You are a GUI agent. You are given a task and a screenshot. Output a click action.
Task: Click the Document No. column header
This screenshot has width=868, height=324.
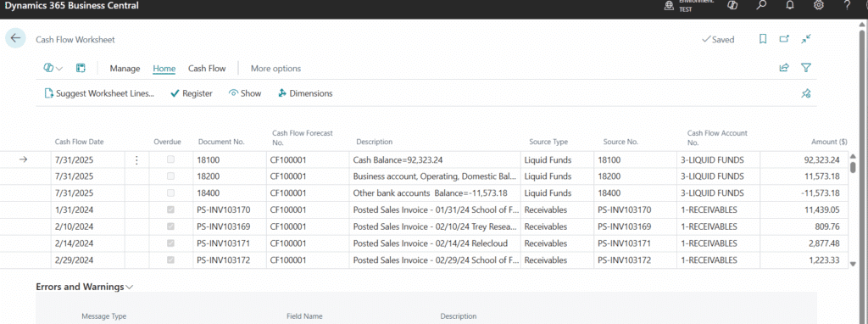(221, 142)
